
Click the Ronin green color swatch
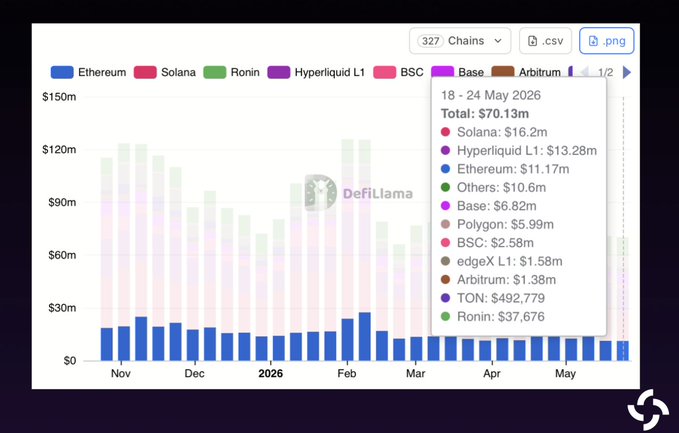tap(214, 72)
